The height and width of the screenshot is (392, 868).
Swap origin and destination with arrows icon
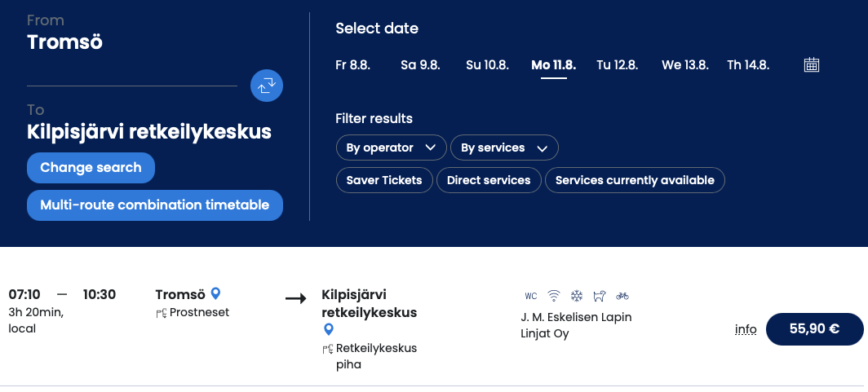click(267, 86)
